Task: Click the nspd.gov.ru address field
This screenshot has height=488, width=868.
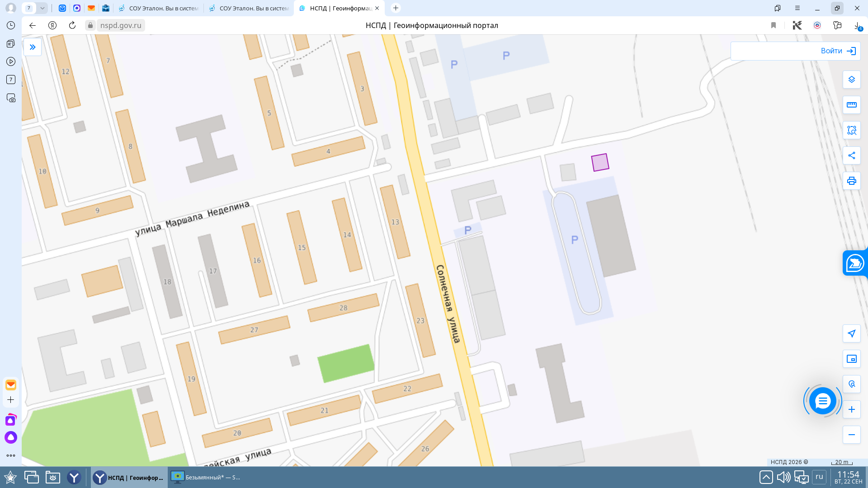Action: point(121,25)
